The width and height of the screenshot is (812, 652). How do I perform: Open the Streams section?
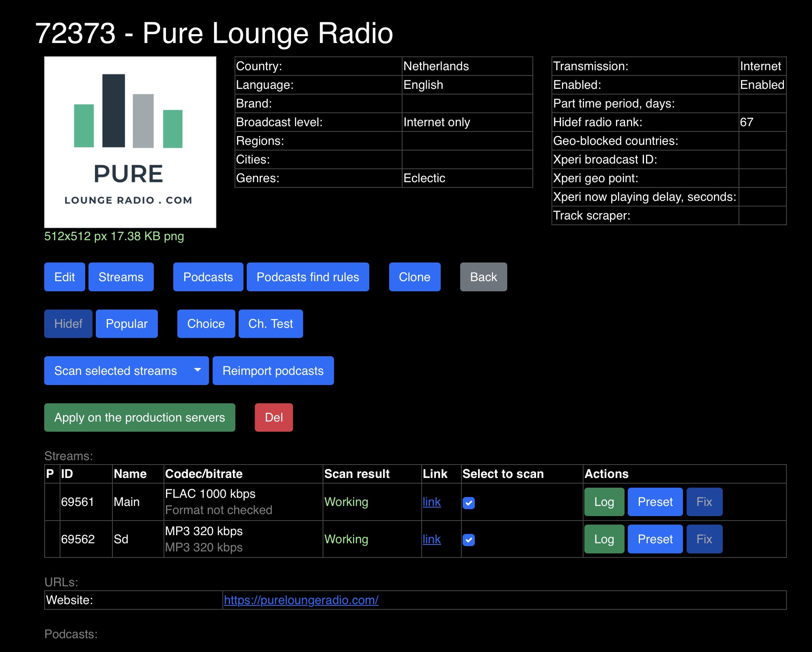tap(121, 277)
